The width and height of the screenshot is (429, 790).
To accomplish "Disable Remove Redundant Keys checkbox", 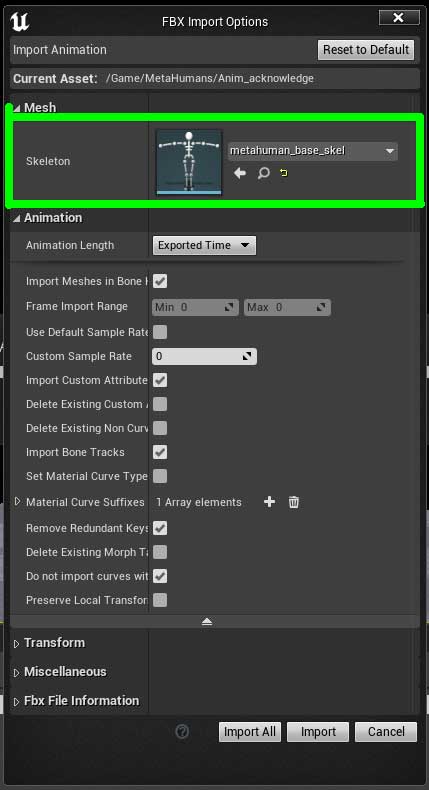I will coord(160,528).
